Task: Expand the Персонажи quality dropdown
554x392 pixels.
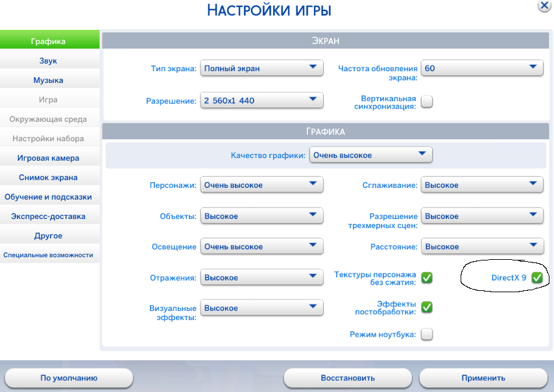Action: tap(262, 185)
